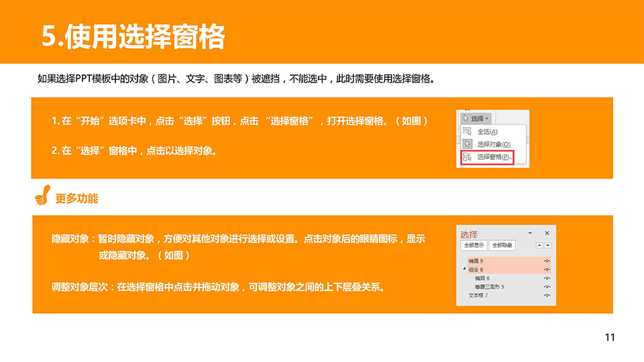Hide 组合 8 using its eye icon
The height and width of the screenshot is (362, 644).
click(x=547, y=269)
